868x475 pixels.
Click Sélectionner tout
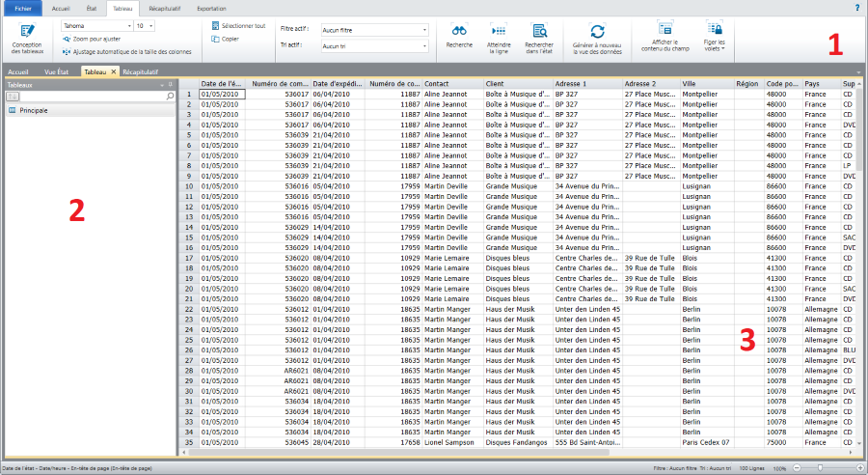(x=242, y=25)
